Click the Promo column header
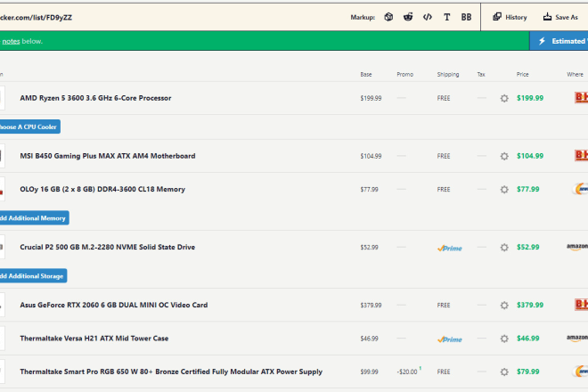 pos(405,74)
